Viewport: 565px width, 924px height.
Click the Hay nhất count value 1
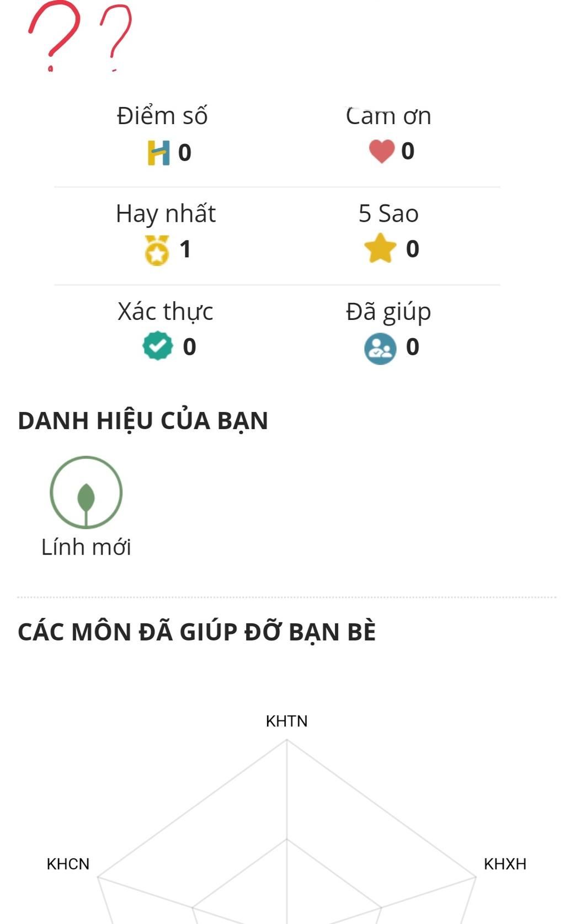tap(185, 249)
